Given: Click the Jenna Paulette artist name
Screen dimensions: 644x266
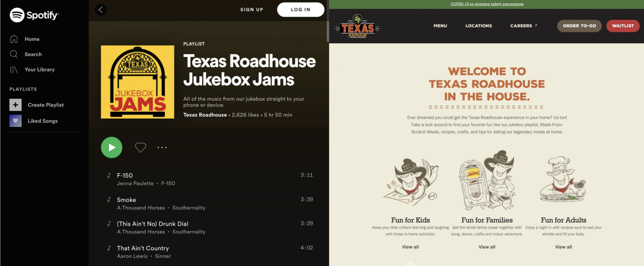Looking at the screenshot, I should 135,183.
